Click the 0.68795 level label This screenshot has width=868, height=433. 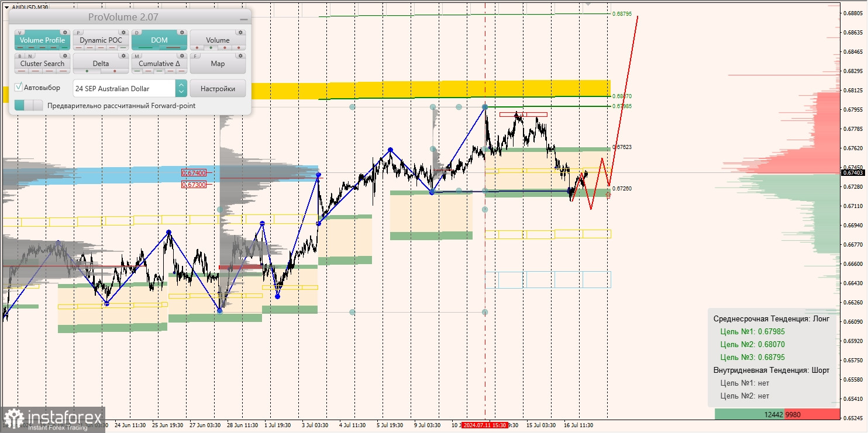tap(622, 13)
